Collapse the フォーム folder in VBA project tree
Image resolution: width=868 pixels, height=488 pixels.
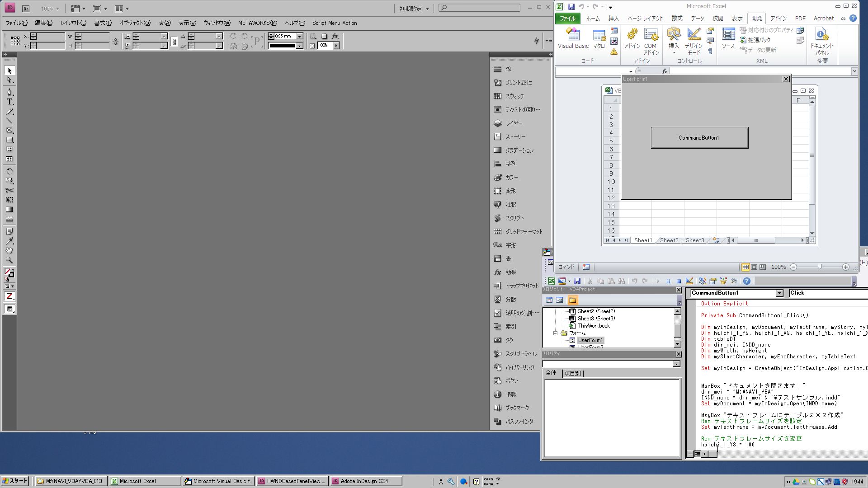[x=556, y=333]
